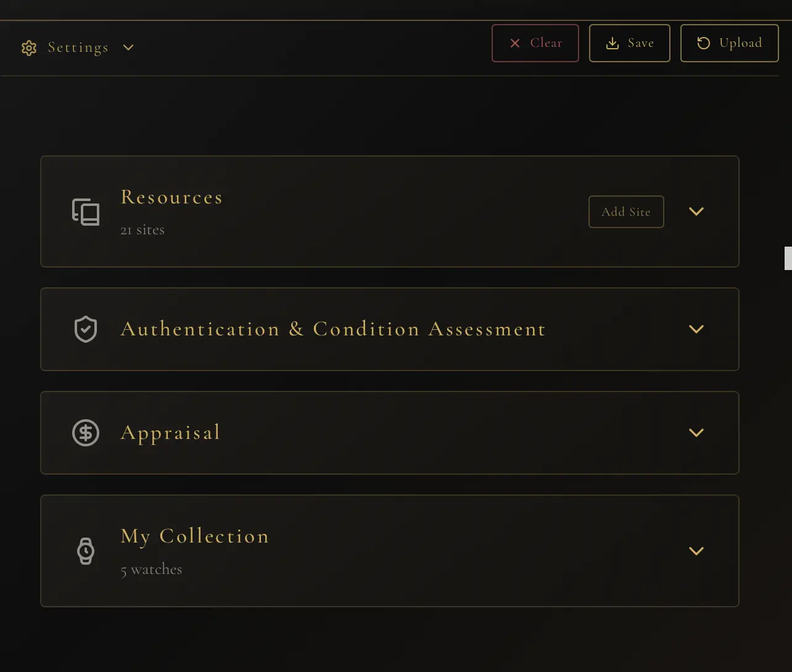The width and height of the screenshot is (792, 672).
Task: Expand Authentication & Condition Assessment chevron
Action: (x=696, y=329)
